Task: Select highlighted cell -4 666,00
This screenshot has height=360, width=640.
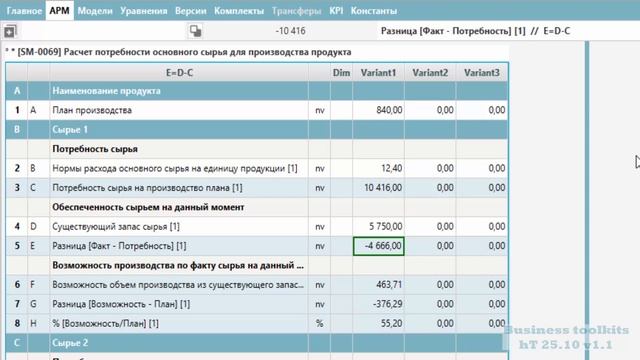Action: point(378,246)
